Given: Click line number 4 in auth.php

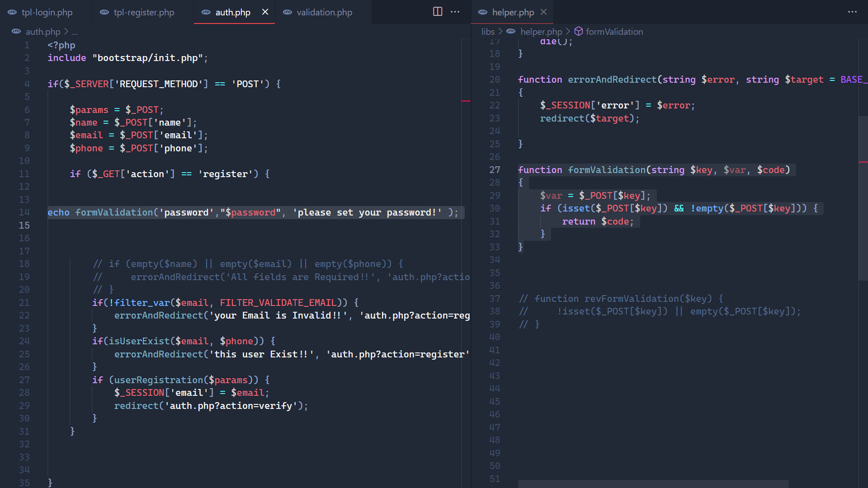Looking at the screenshot, I should tap(27, 84).
